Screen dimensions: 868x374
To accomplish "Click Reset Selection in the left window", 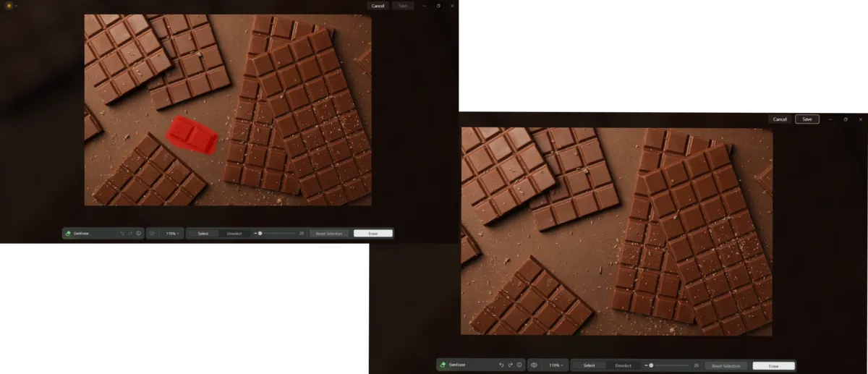I will click(x=329, y=234).
